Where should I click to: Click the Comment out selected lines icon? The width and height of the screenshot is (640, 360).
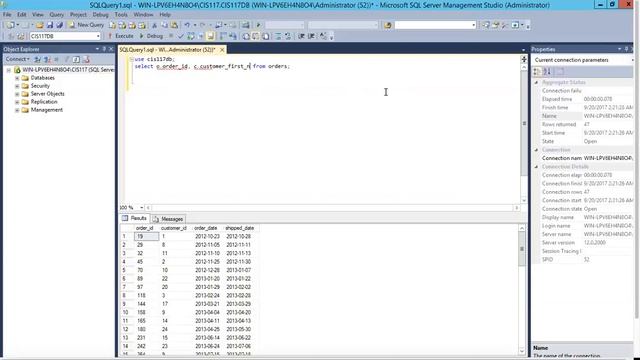[x=278, y=36]
